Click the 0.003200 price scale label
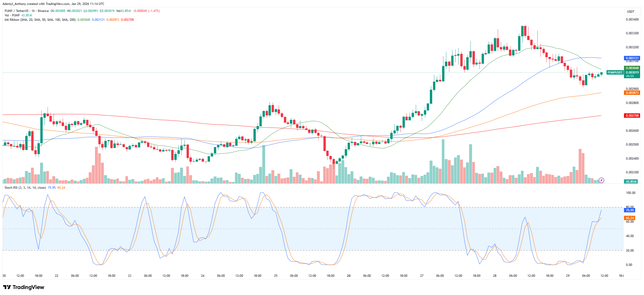 [x=632, y=47]
